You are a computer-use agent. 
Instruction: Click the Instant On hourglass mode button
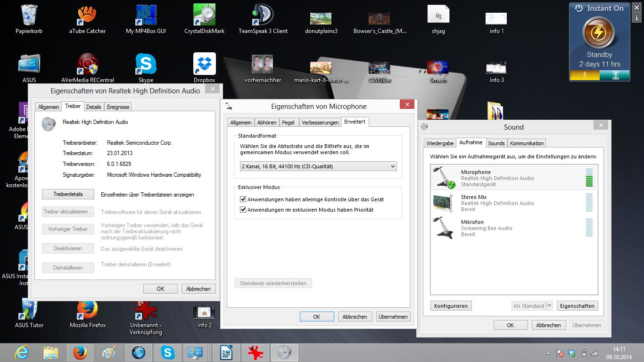click(615, 75)
